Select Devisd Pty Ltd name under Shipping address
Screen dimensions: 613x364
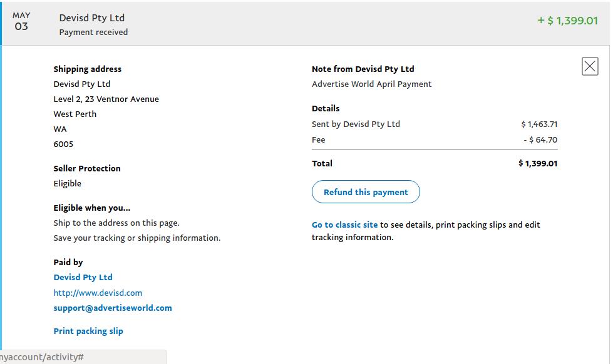pos(82,84)
